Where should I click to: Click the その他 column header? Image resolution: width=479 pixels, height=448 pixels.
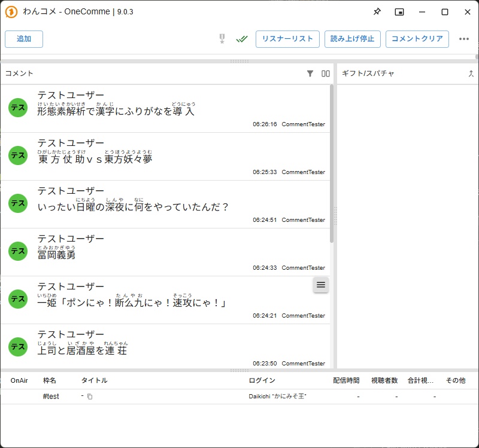tap(456, 380)
